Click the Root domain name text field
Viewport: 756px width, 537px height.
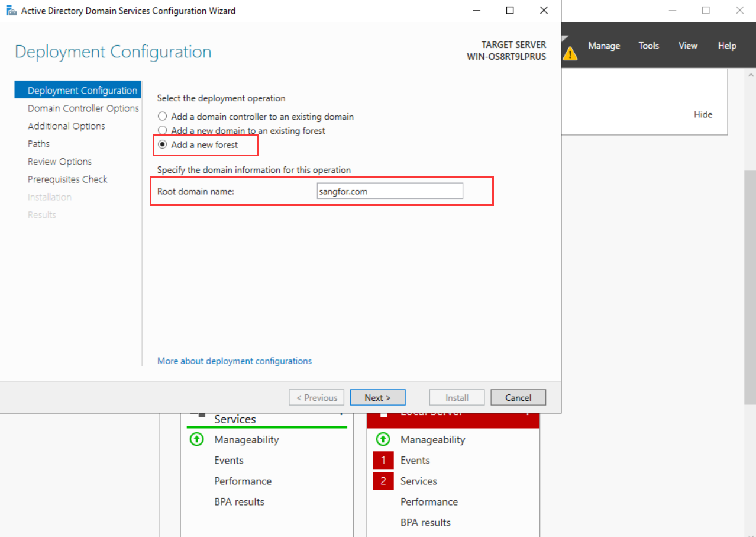(389, 191)
